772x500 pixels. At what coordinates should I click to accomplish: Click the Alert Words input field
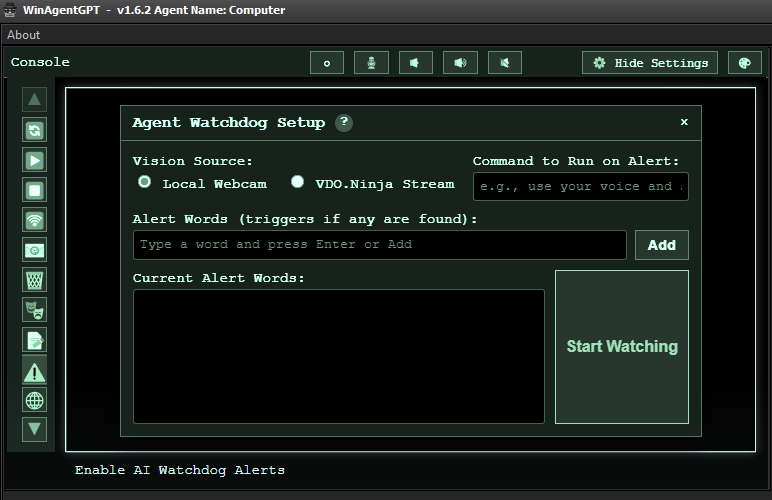click(380, 245)
